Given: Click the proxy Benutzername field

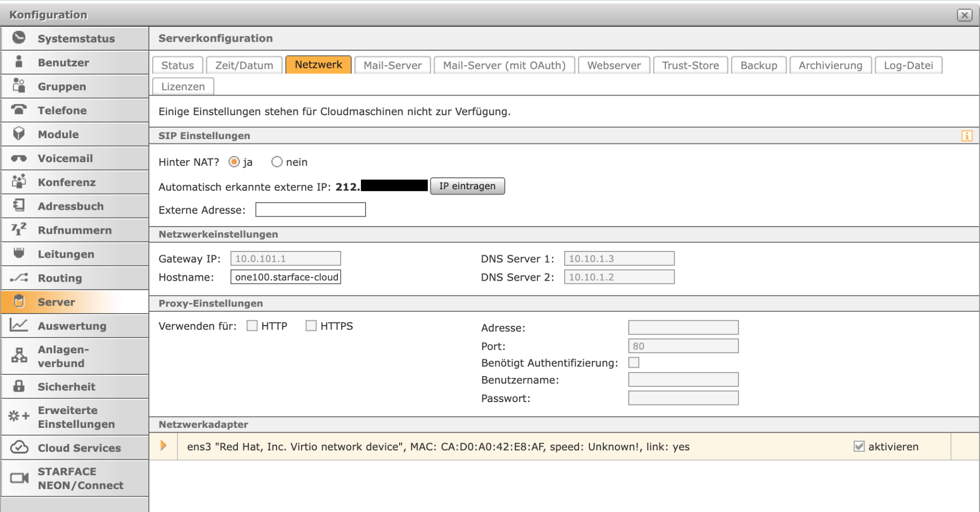Looking at the screenshot, I should click(683, 380).
